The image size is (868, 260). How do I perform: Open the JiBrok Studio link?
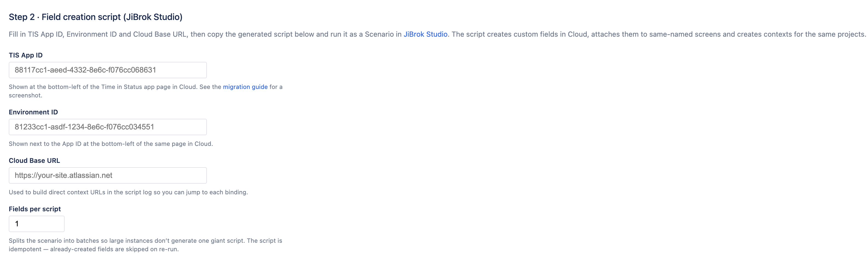click(426, 34)
